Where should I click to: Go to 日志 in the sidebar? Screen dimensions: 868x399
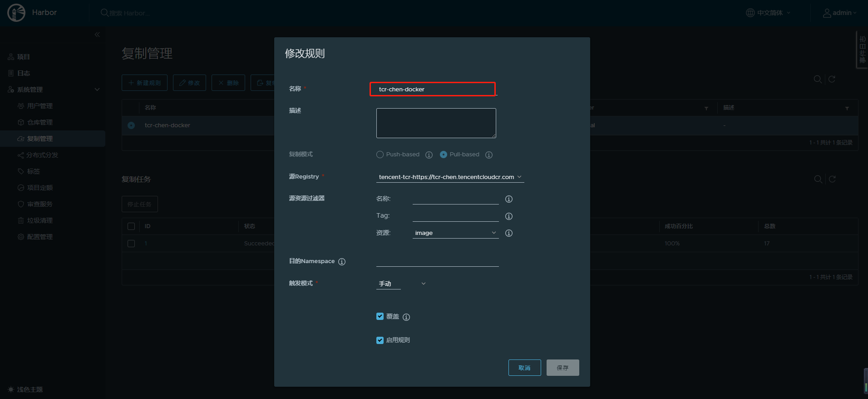click(24, 73)
